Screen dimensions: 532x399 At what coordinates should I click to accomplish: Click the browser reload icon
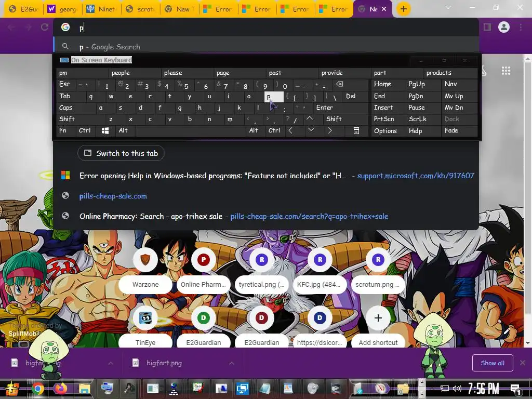pos(45,27)
